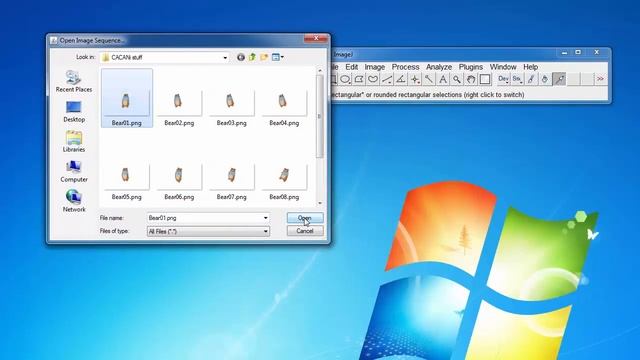
Task: Select the Angle tool in ImageJ
Action: pyautogui.click(x=401, y=79)
